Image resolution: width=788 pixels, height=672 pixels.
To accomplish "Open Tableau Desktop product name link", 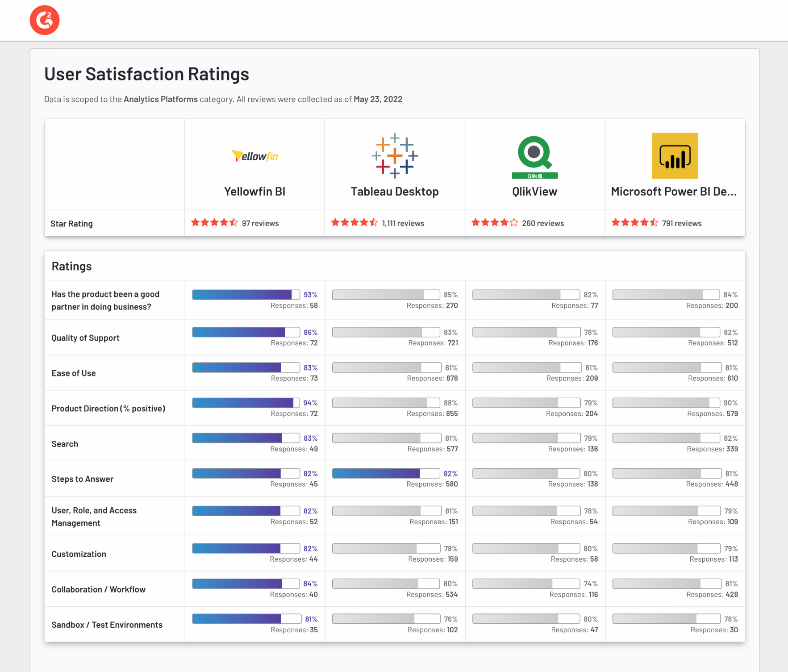I will tap(395, 192).
